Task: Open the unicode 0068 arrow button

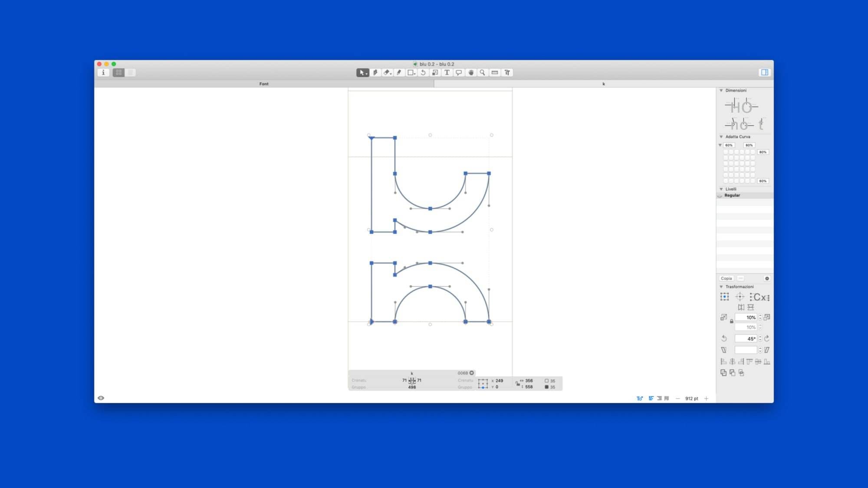Action: [x=472, y=373]
